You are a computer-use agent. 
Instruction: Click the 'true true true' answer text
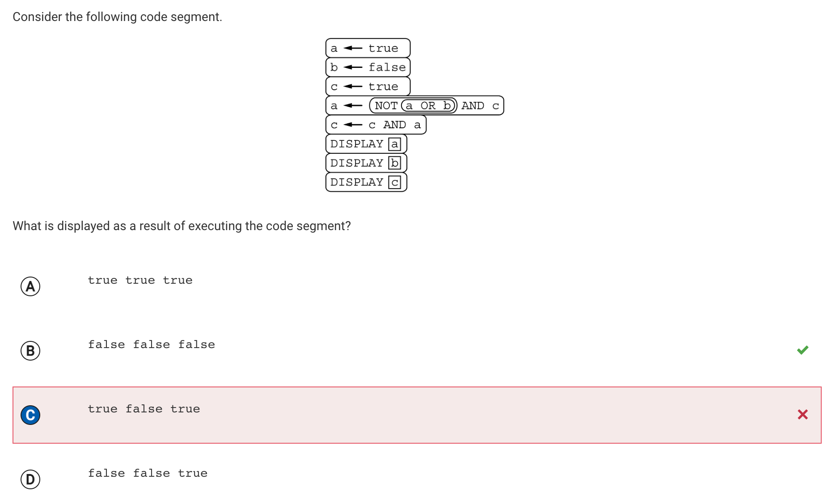[x=140, y=280]
